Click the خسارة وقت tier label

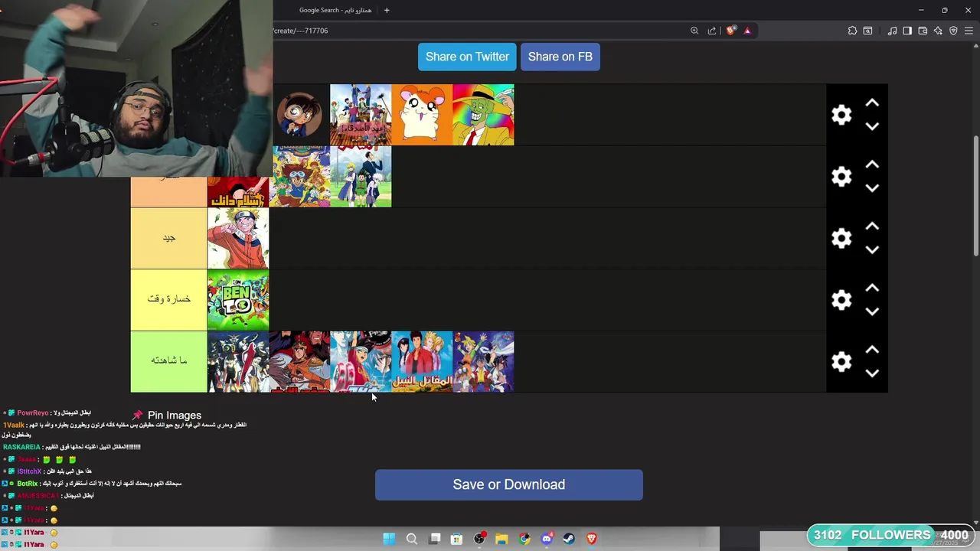[x=168, y=299]
